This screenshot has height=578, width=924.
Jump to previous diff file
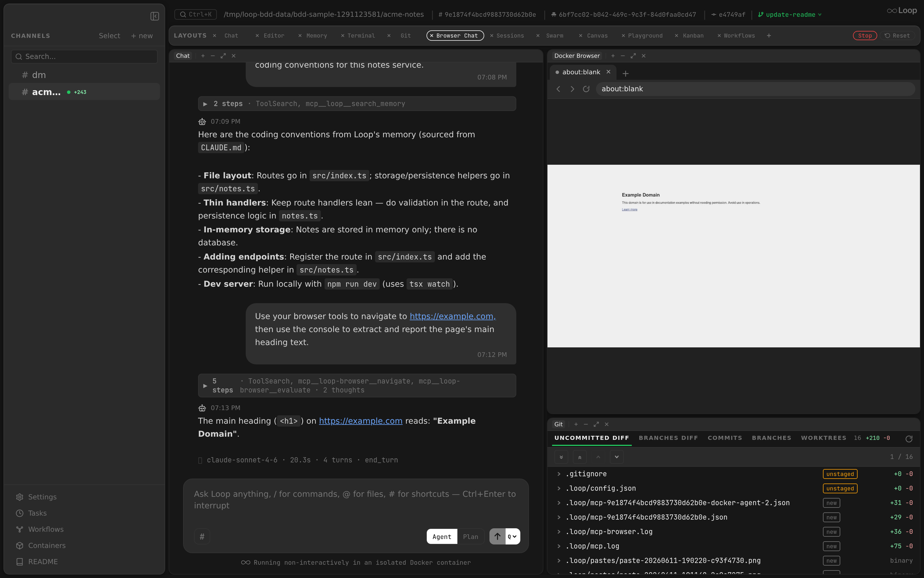[598, 457]
